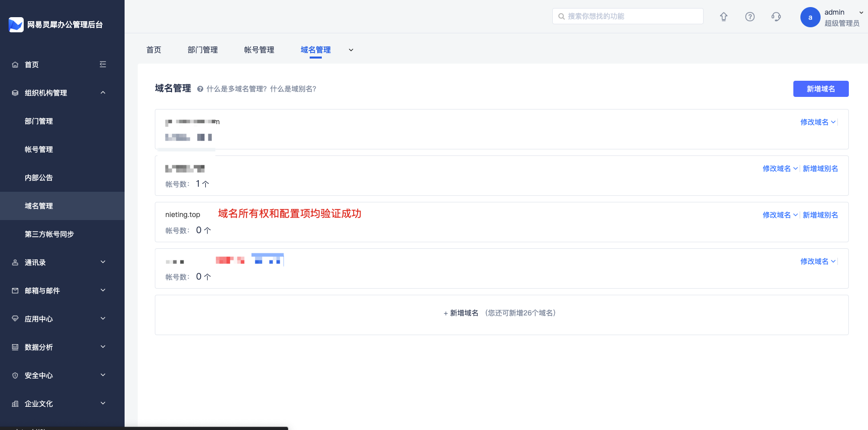
Task: Switch to the 部门管理 tab
Action: 202,50
